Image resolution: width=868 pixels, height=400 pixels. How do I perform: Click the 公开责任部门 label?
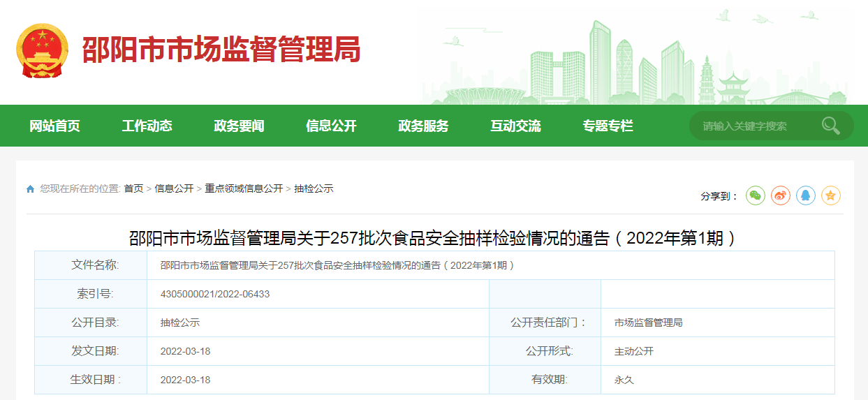[x=549, y=323]
